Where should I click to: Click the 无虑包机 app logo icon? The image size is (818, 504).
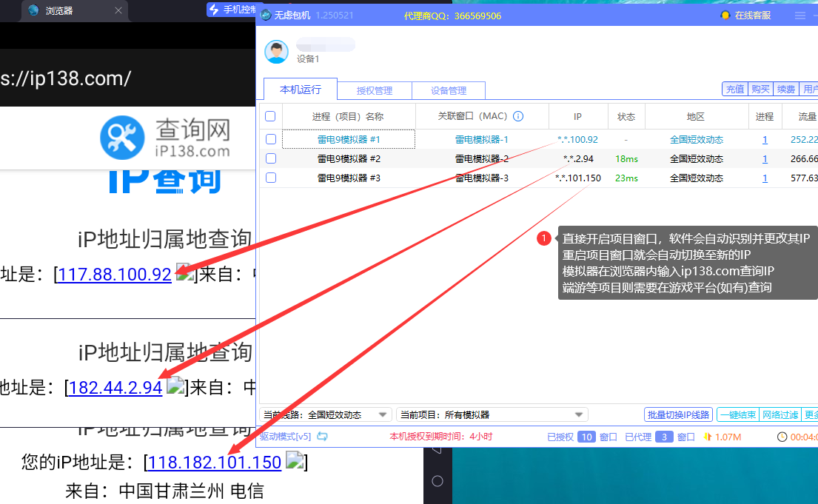(x=266, y=15)
